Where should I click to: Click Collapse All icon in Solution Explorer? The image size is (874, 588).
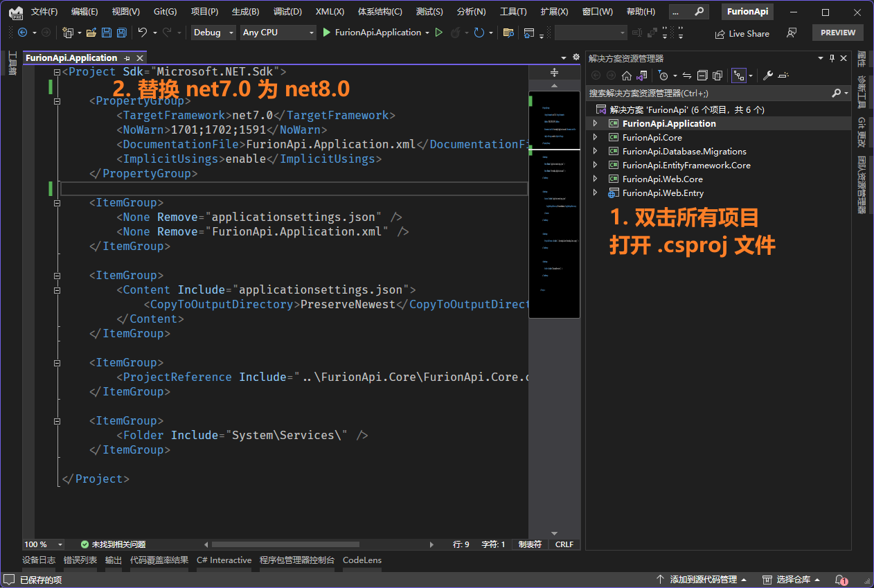coord(702,75)
